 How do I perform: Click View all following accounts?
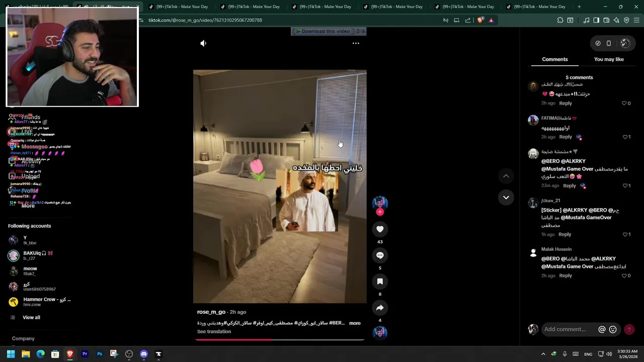click(x=31, y=317)
